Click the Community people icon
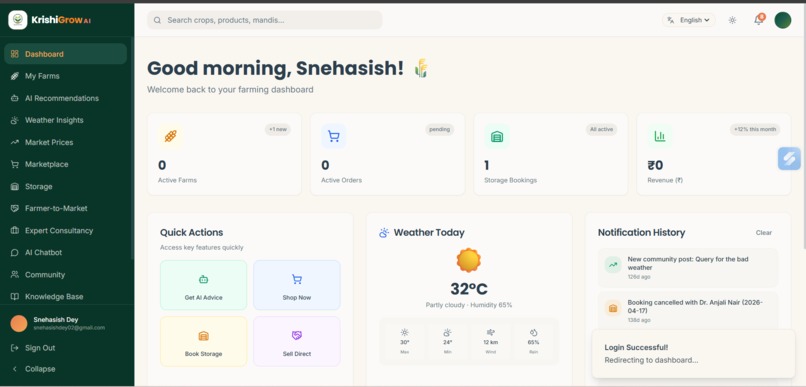The image size is (806, 387). [15, 275]
